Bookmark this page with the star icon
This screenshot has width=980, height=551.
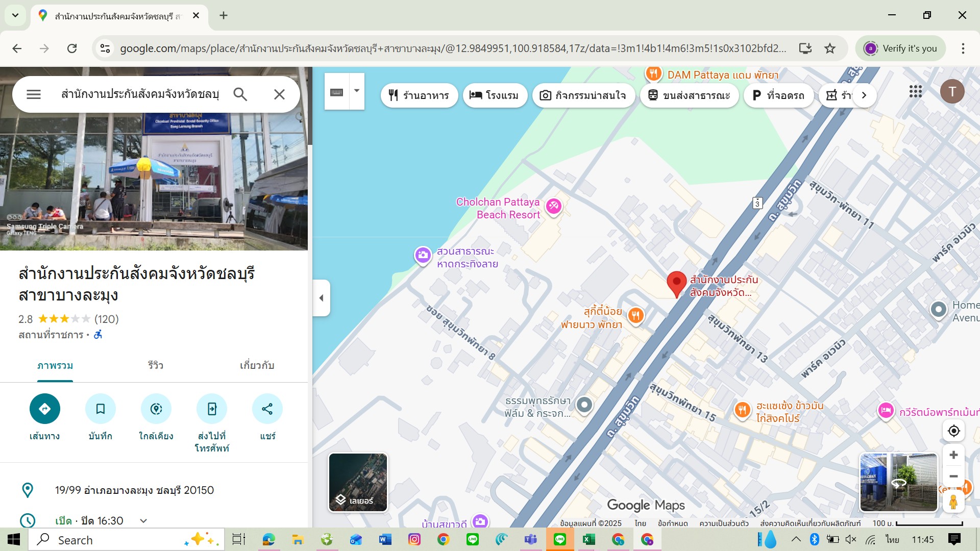(830, 48)
